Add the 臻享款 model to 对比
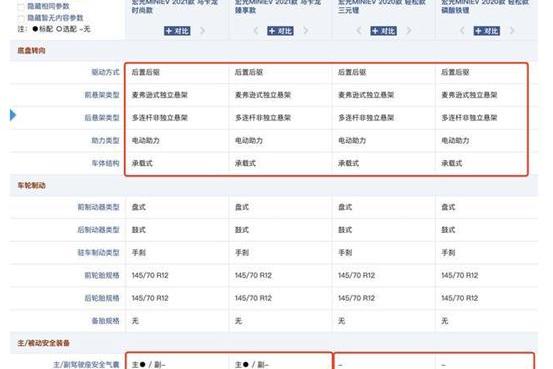This screenshot has height=369, width=553. 280,31
